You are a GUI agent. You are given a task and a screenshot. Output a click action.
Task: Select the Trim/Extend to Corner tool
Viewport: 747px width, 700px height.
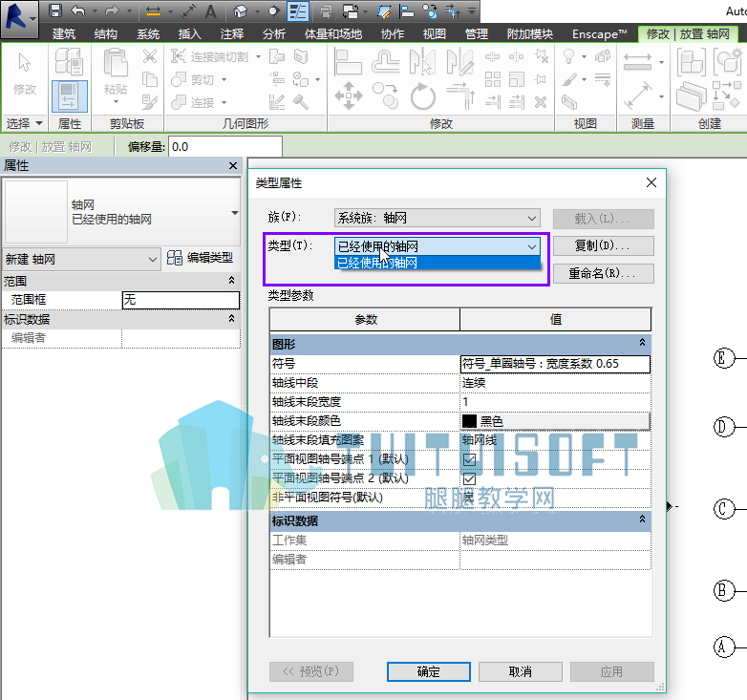click(460, 95)
